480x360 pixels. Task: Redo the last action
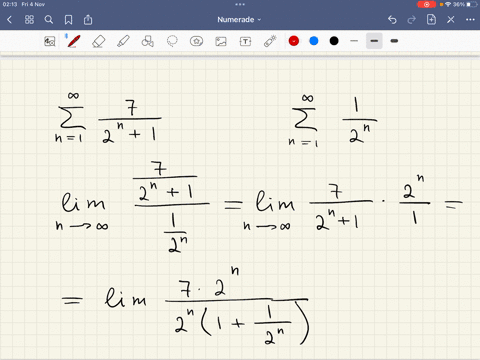(x=412, y=20)
